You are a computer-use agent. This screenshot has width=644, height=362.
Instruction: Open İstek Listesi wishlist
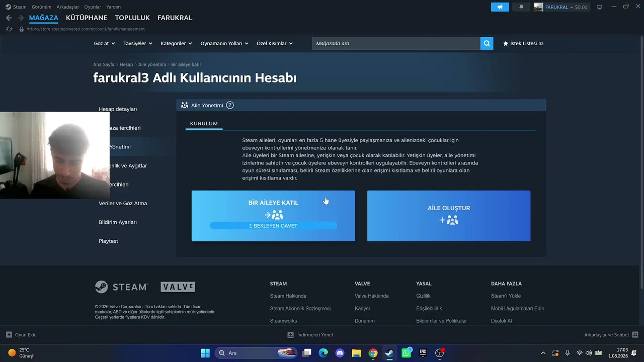point(523,43)
